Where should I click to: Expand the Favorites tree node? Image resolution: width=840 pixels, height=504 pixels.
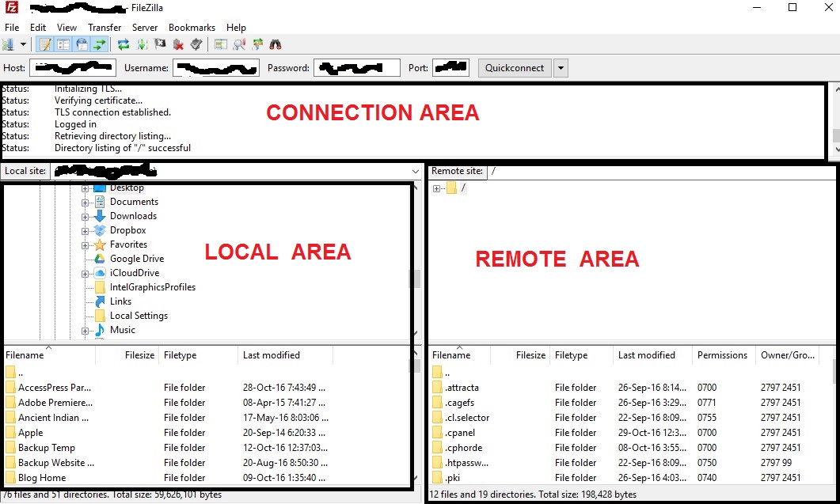tap(85, 245)
